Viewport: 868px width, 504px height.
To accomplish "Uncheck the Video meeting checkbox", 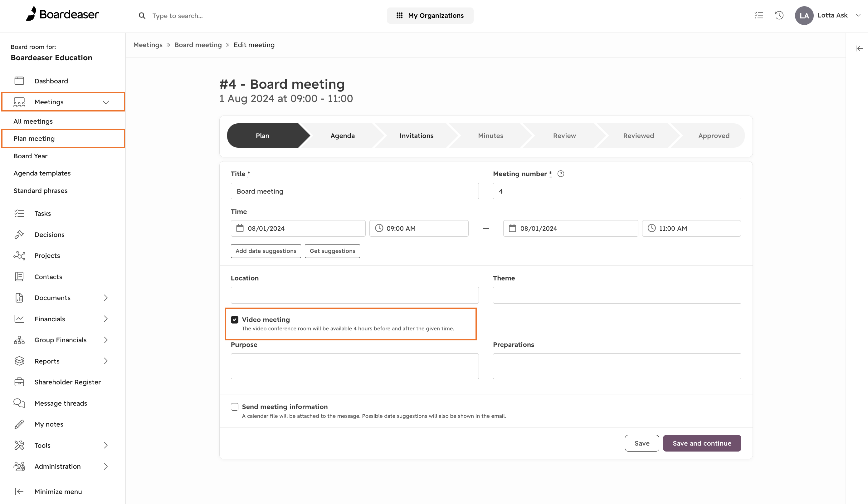I will (x=235, y=319).
